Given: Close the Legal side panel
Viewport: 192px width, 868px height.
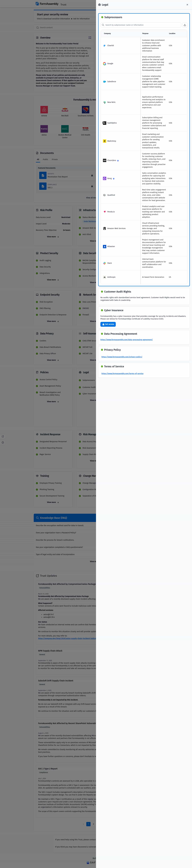Looking at the screenshot, I should 187,5.
